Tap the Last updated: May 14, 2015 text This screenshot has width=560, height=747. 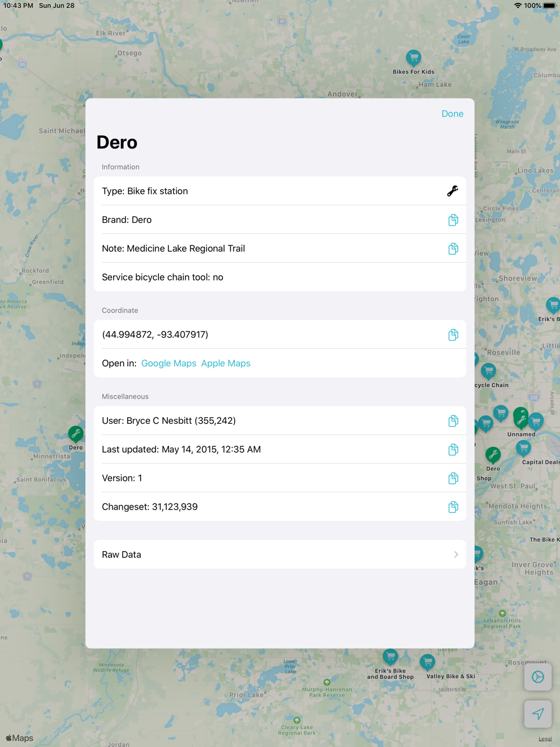click(x=181, y=450)
